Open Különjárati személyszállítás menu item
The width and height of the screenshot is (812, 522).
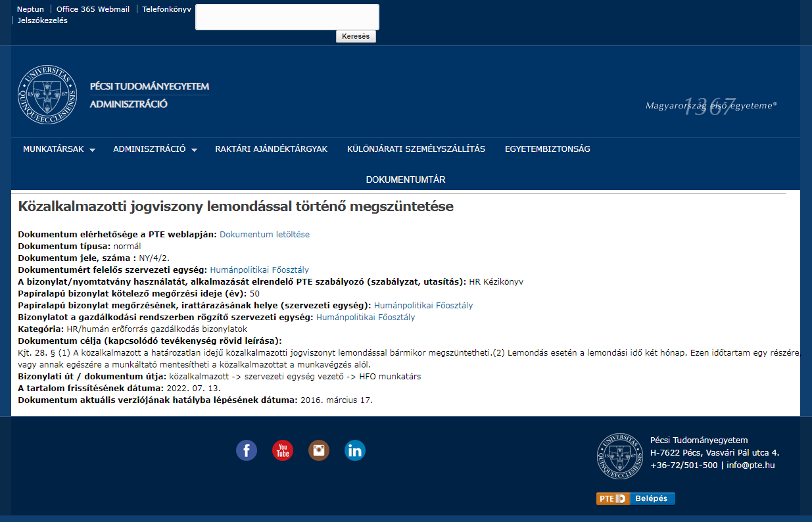416,149
